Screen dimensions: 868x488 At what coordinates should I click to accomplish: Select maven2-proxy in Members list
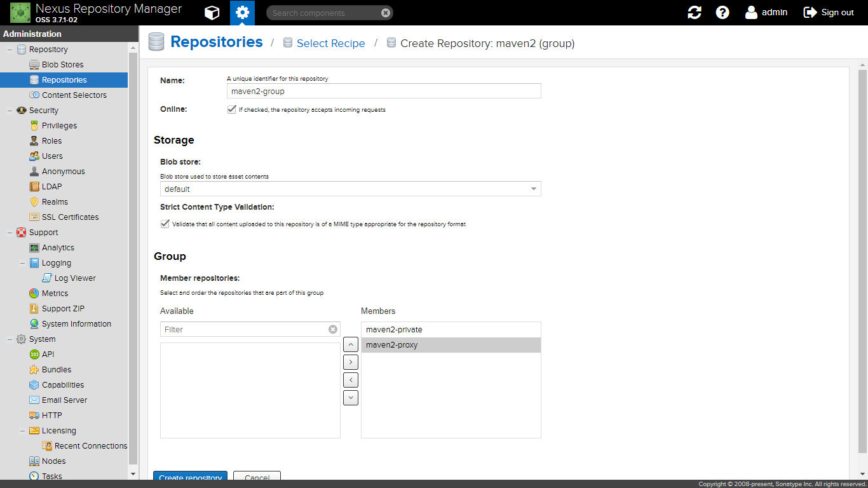click(x=451, y=345)
